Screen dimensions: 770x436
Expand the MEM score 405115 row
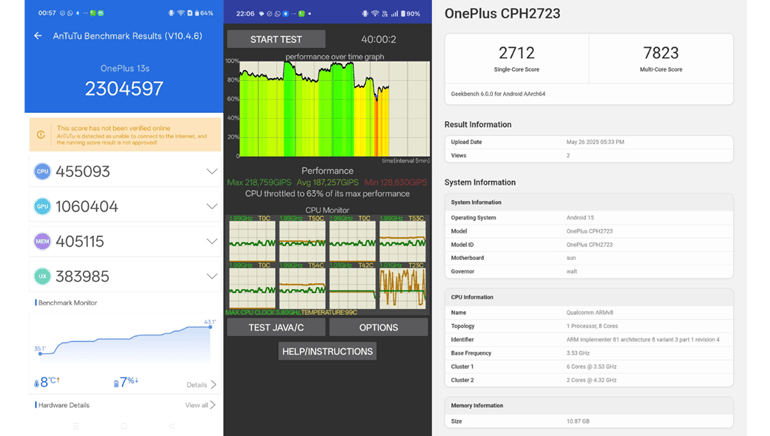tap(212, 241)
